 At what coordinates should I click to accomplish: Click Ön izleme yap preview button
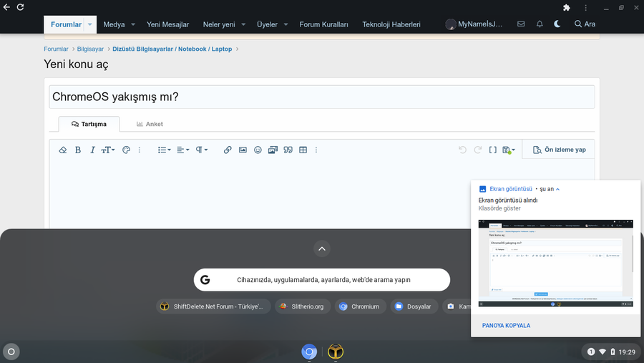click(559, 150)
